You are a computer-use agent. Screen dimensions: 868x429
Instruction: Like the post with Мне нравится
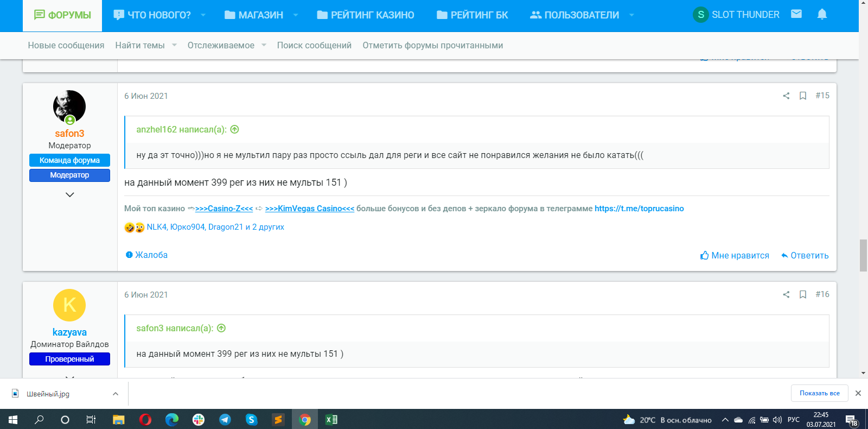(735, 255)
